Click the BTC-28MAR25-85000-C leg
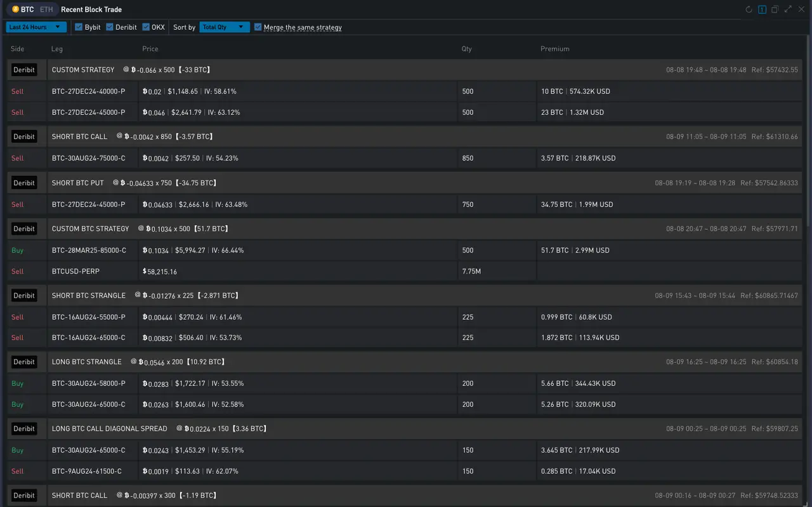This screenshot has height=507, width=812. (89, 251)
